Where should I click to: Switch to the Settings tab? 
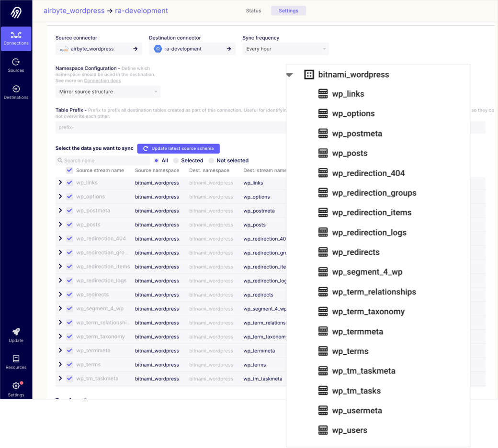click(288, 11)
